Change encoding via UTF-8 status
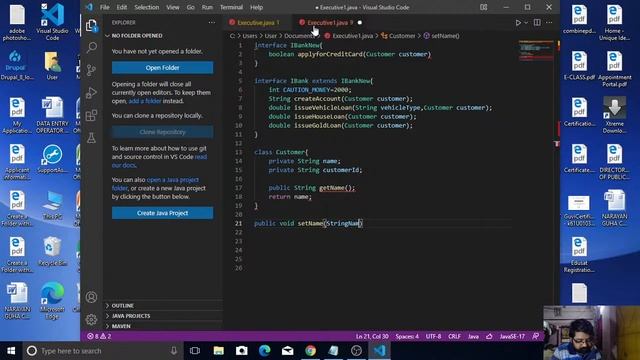 pos(433,336)
